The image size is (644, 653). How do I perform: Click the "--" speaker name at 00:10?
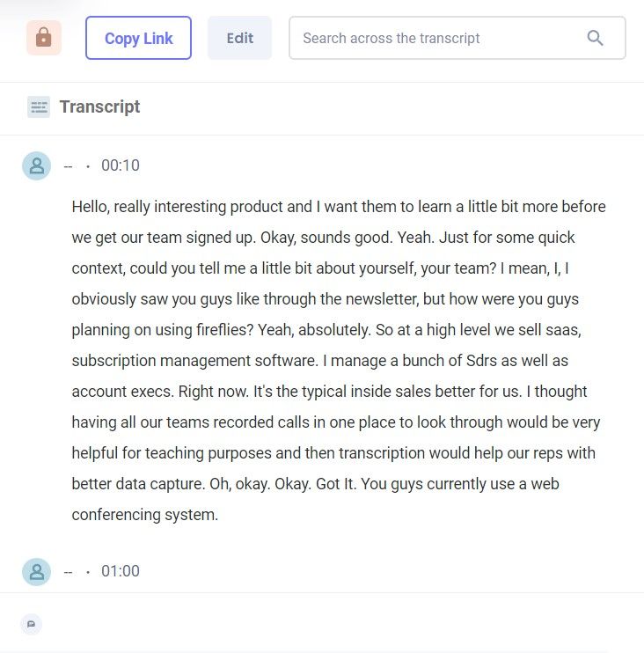[x=69, y=165]
